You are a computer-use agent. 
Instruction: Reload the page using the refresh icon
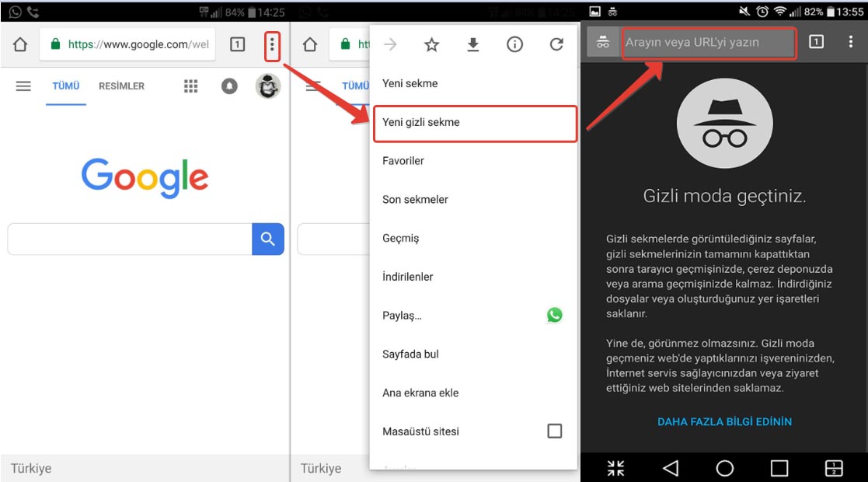tap(556, 45)
